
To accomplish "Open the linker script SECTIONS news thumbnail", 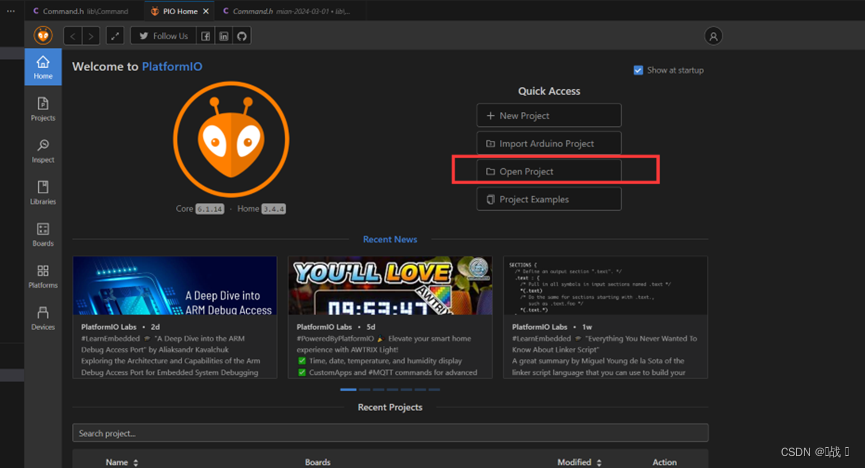I will point(605,285).
